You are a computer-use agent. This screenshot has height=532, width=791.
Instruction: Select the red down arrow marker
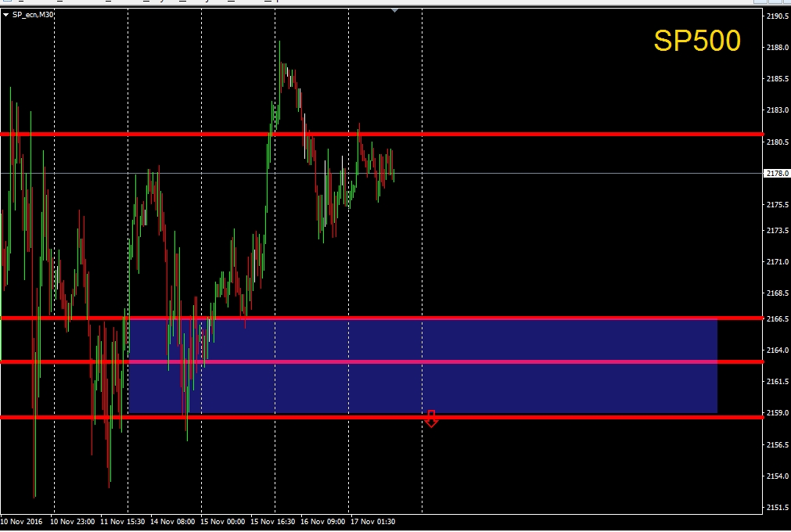point(431,419)
